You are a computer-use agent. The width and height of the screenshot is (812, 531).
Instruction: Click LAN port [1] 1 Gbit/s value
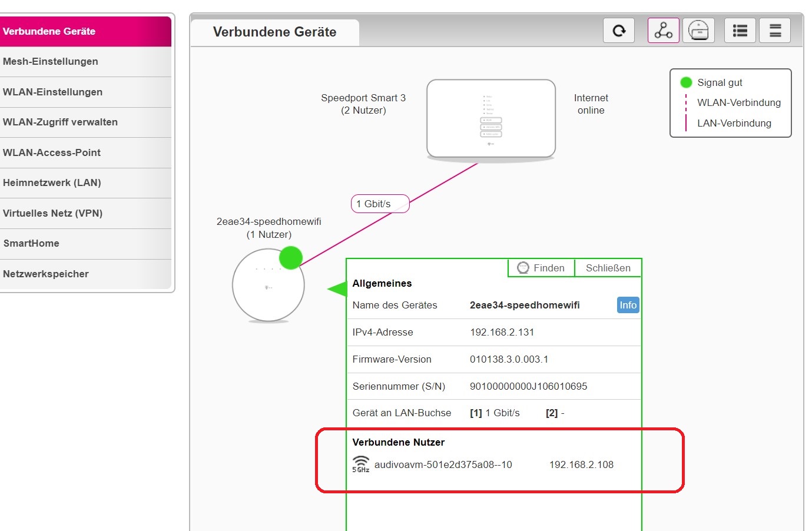point(495,413)
